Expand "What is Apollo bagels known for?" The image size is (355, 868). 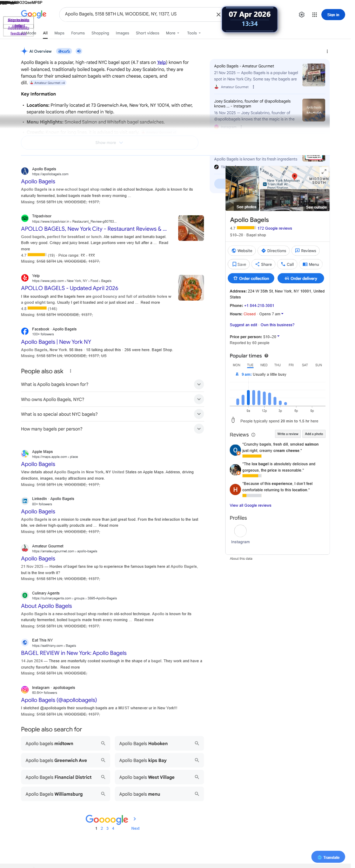click(x=199, y=384)
